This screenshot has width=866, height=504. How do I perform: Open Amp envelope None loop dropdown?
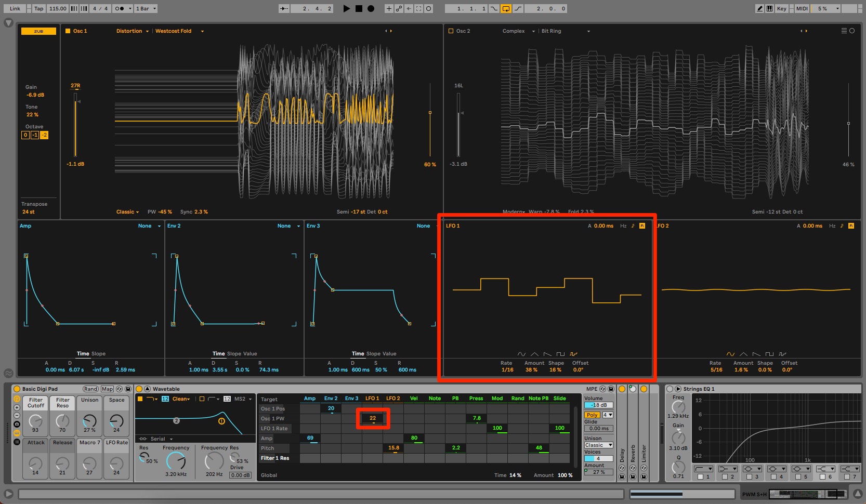pos(150,226)
